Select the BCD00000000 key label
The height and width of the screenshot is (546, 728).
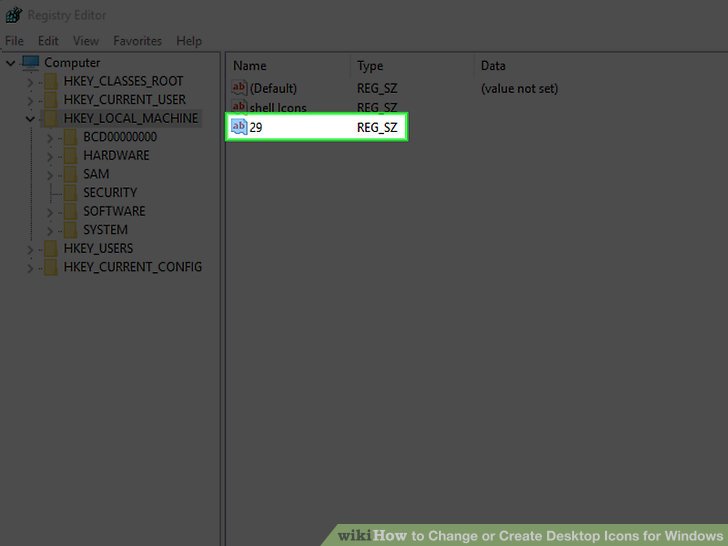point(120,137)
